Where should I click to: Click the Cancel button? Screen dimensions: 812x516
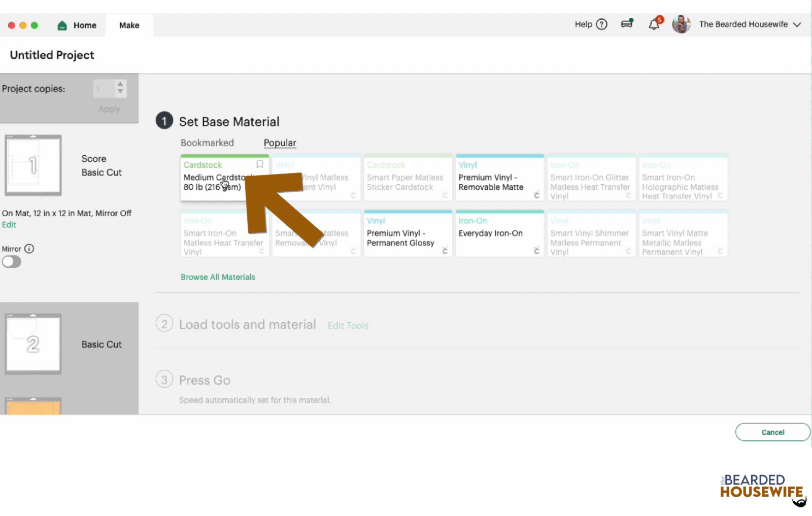point(772,432)
